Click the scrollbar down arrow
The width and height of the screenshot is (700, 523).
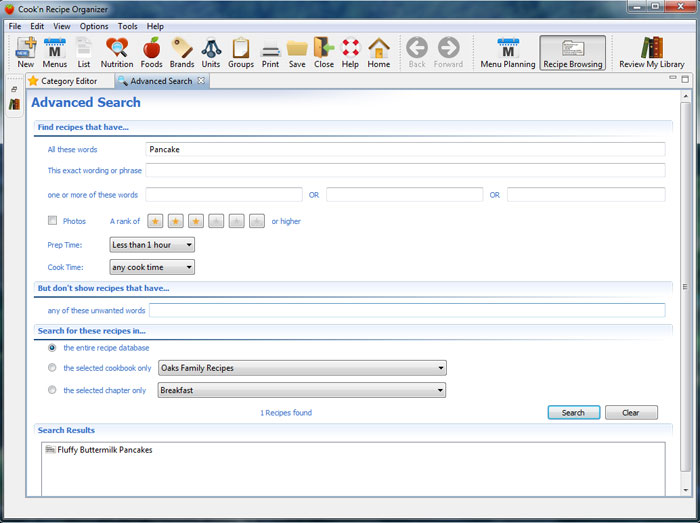pos(686,490)
